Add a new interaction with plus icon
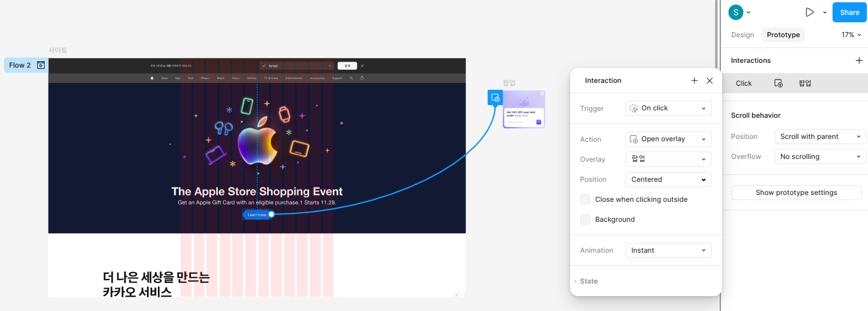868x311 pixels. point(858,60)
